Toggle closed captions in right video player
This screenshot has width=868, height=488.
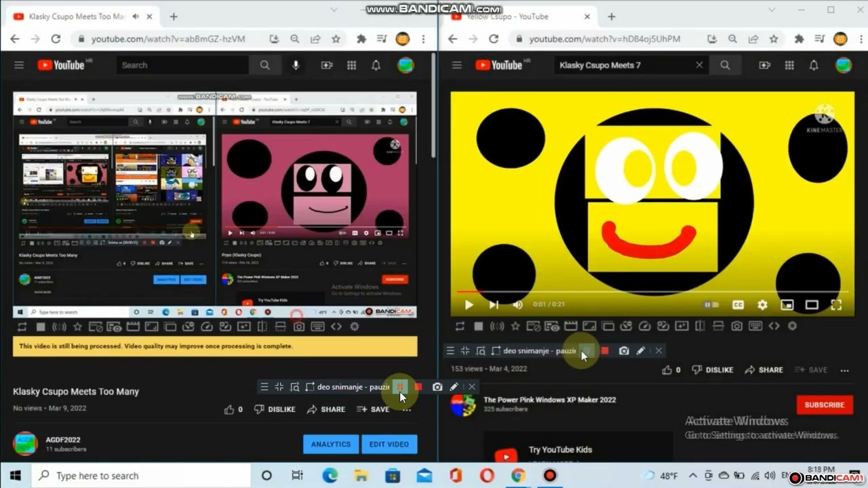point(738,305)
